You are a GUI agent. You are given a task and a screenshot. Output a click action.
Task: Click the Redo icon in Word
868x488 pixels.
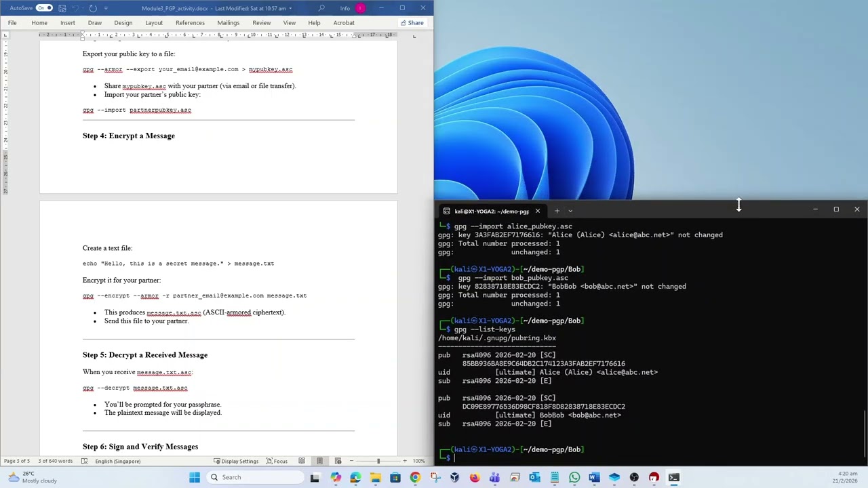(93, 8)
